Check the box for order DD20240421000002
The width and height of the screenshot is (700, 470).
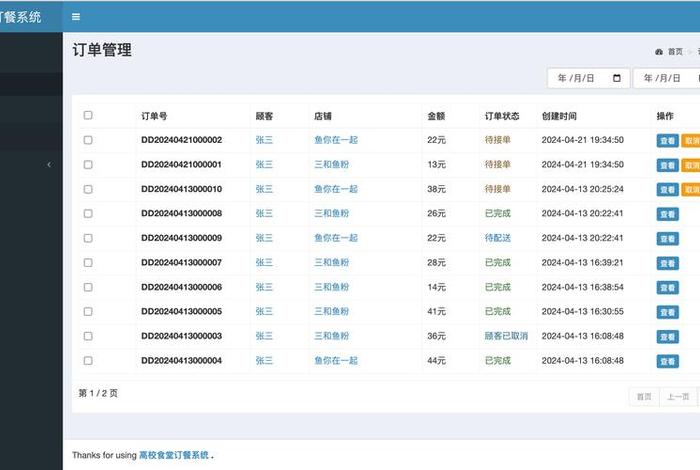point(88,140)
